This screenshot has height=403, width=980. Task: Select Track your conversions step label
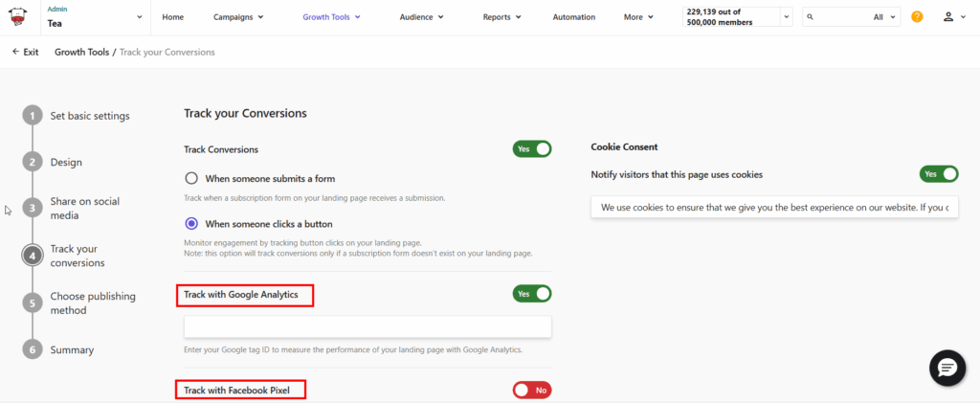click(x=78, y=256)
